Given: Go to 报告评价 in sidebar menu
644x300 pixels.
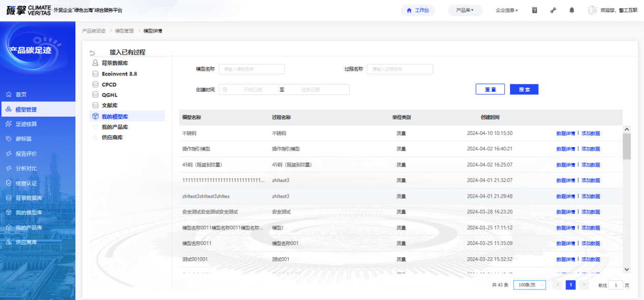Looking at the screenshot, I should (x=26, y=154).
